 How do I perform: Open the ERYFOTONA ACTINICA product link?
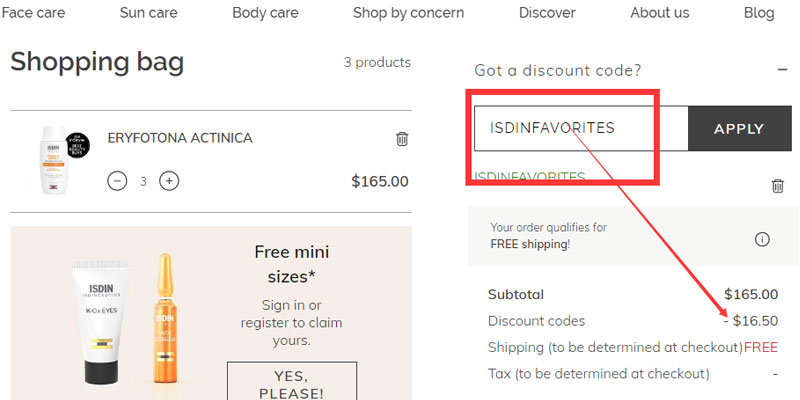pyautogui.click(x=180, y=138)
